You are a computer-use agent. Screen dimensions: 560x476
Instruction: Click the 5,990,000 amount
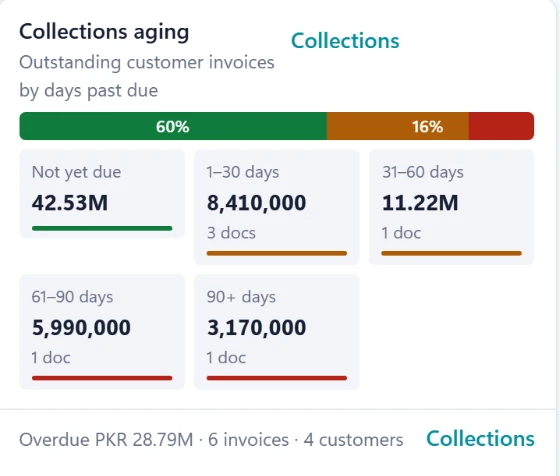pos(81,327)
